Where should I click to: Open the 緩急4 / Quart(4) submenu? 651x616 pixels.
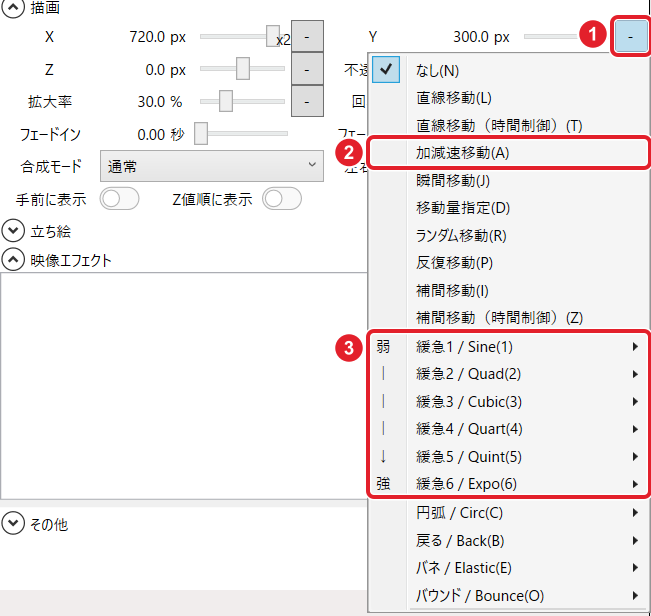pos(509,429)
